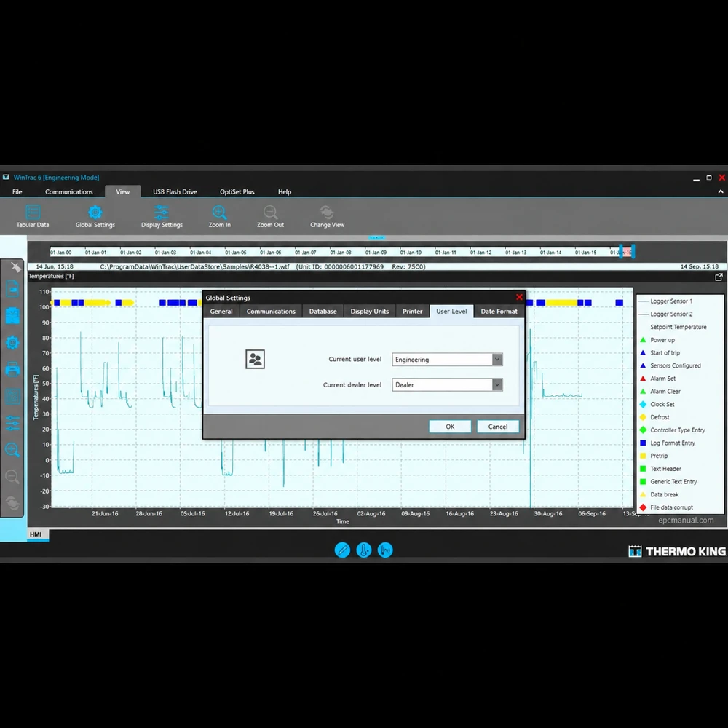This screenshot has width=728, height=728.
Task: Switch to the Communications dialog tab
Action: 271,311
